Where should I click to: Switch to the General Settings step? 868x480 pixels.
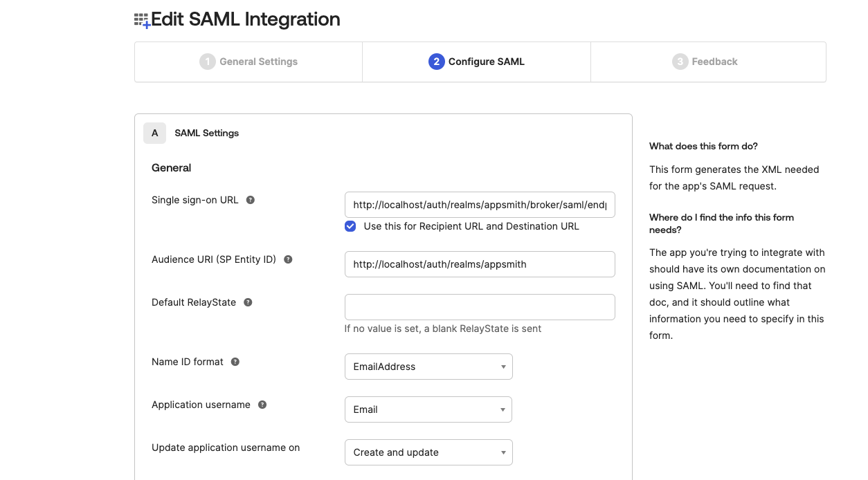coord(248,62)
